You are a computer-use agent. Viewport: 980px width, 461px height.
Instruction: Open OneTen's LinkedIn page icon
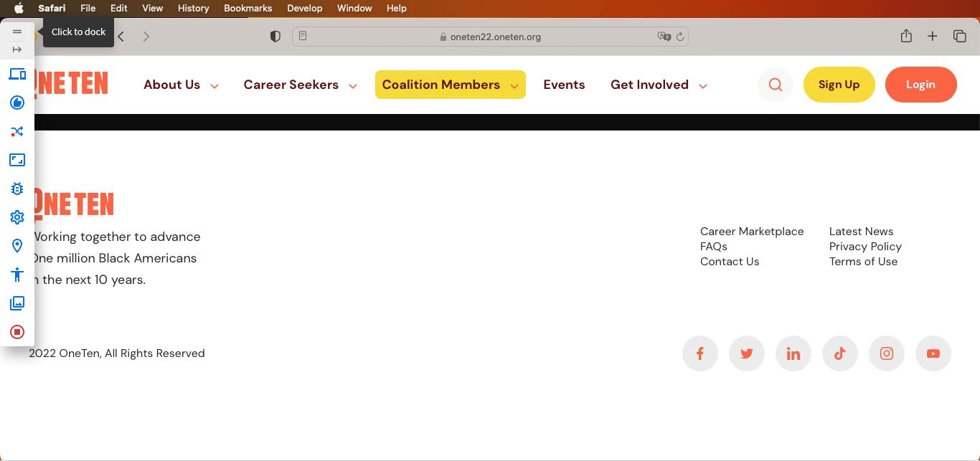point(793,353)
